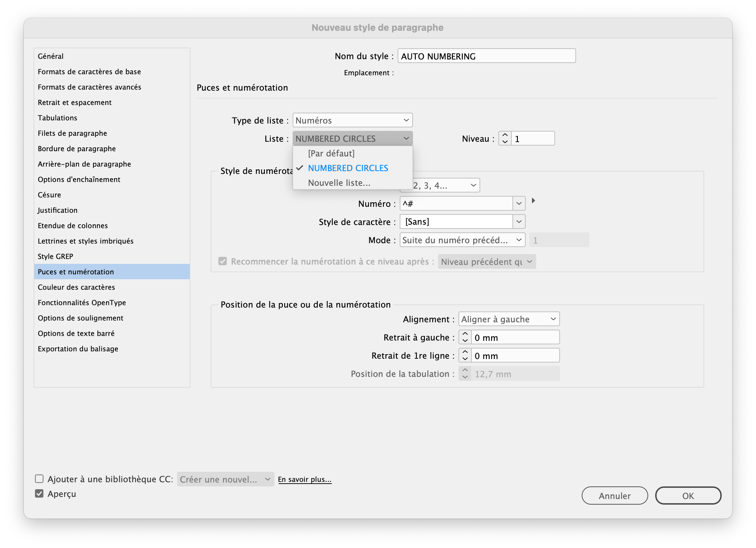Open the Style GREP section
Viewport: 756px width, 548px height.
[x=55, y=257]
